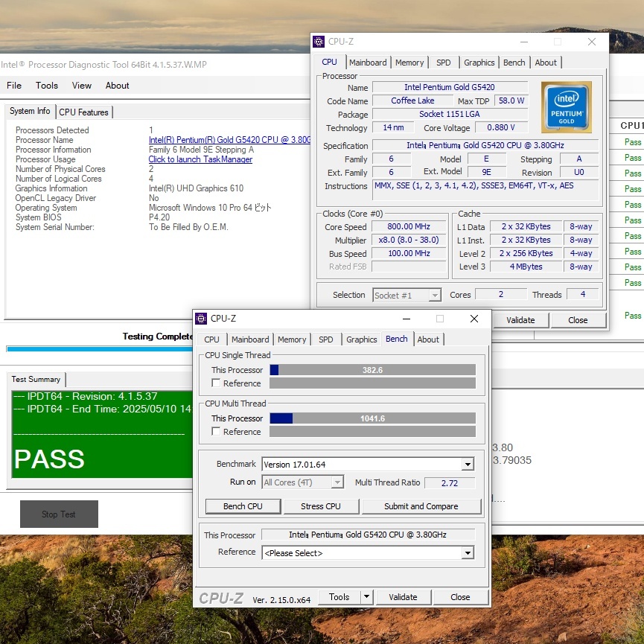Click the CPU-Z app icon in the back CPU-Z window title bar
Viewport: 644px width, 644px height.
319,42
